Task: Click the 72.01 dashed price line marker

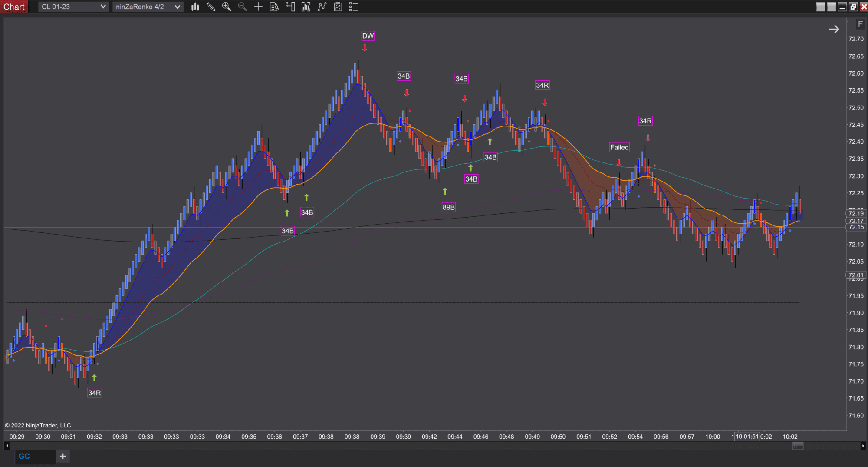Action: pos(855,275)
